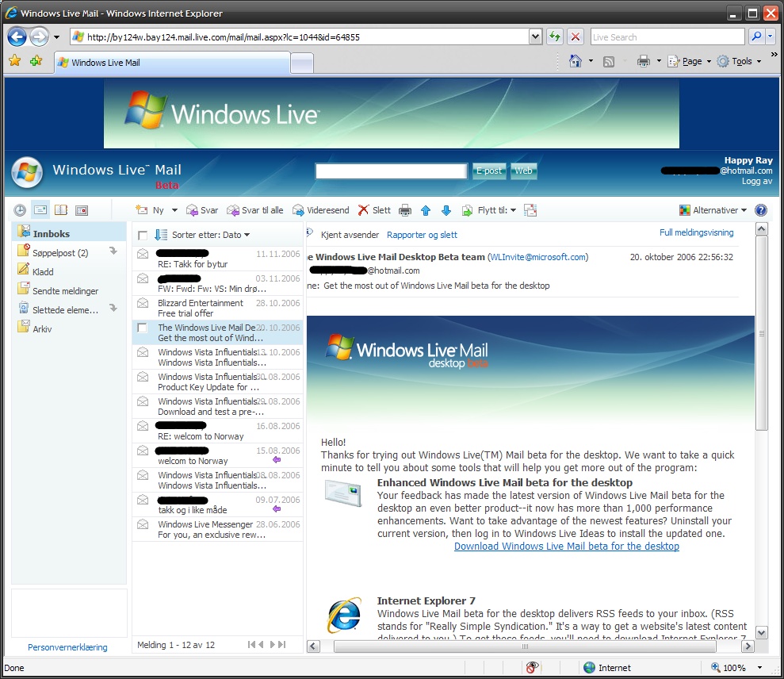This screenshot has width=784, height=679.
Task: Open Alternativer options dropdown
Action: 713,210
